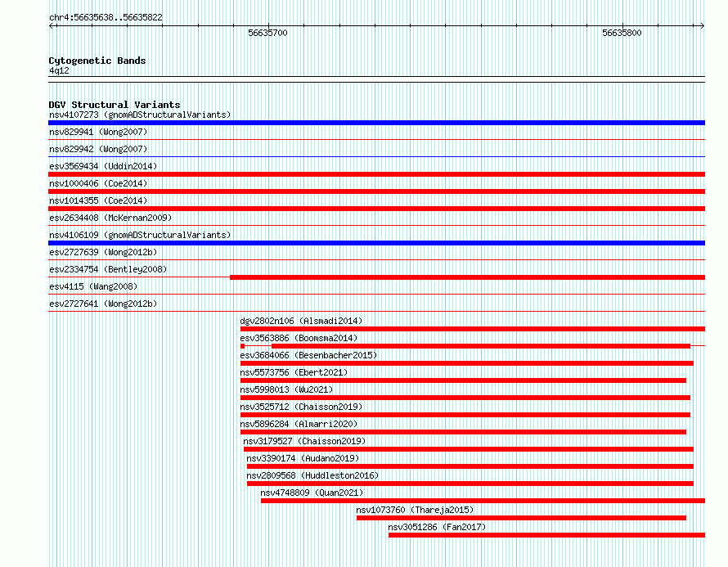
Task: Open variant esv4115 (Wang2008)
Action: pos(93,286)
